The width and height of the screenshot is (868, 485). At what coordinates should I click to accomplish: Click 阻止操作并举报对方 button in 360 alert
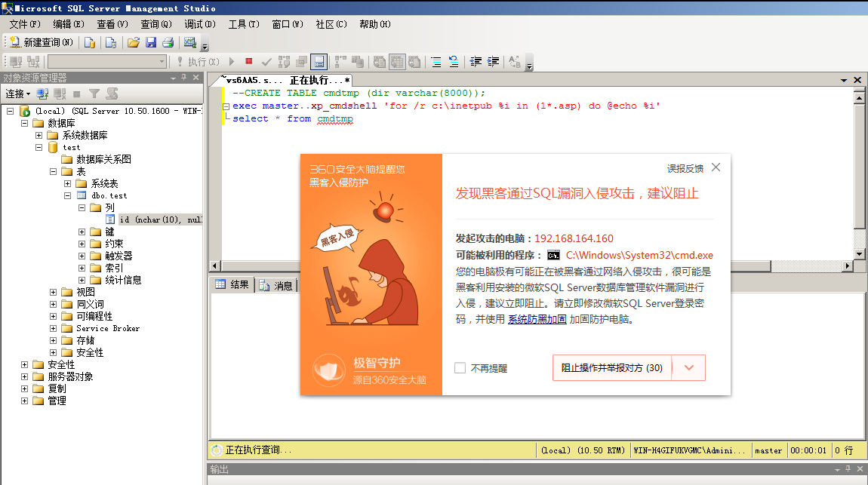611,368
